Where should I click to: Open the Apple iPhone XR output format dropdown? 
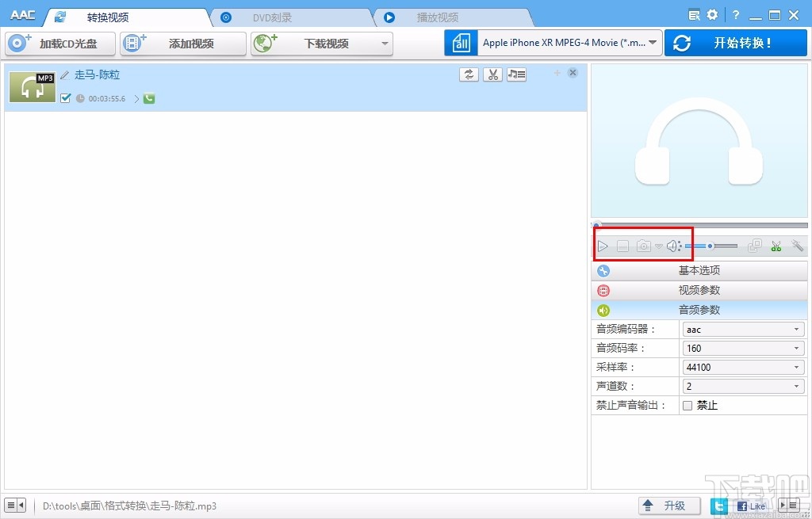[x=568, y=42]
